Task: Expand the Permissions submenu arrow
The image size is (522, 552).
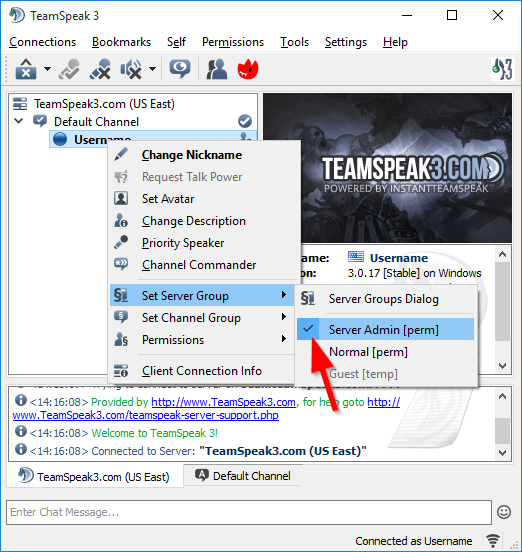Action: point(284,339)
